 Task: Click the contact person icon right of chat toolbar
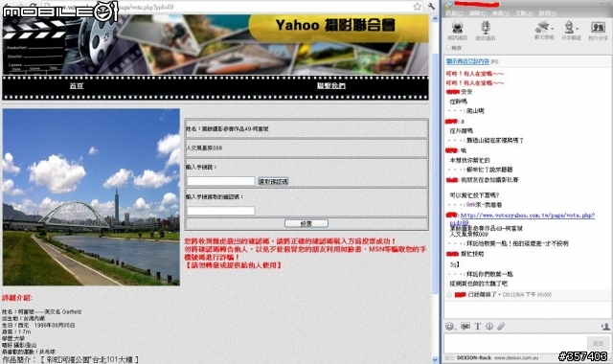point(605,326)
